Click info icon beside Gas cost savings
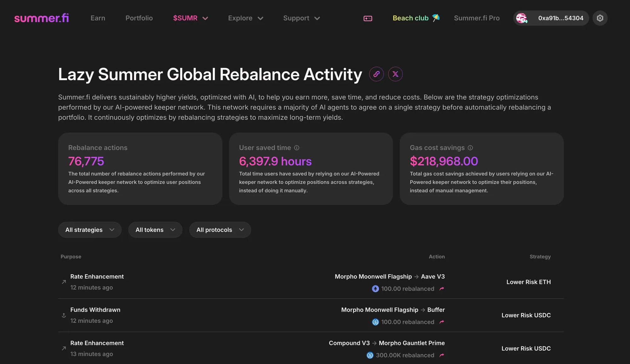 coord(470,148)
